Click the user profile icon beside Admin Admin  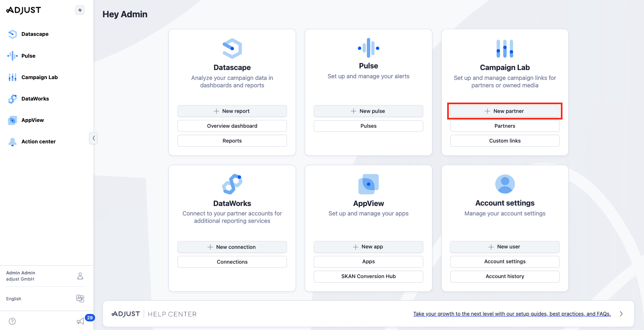(x=80, y=276)
